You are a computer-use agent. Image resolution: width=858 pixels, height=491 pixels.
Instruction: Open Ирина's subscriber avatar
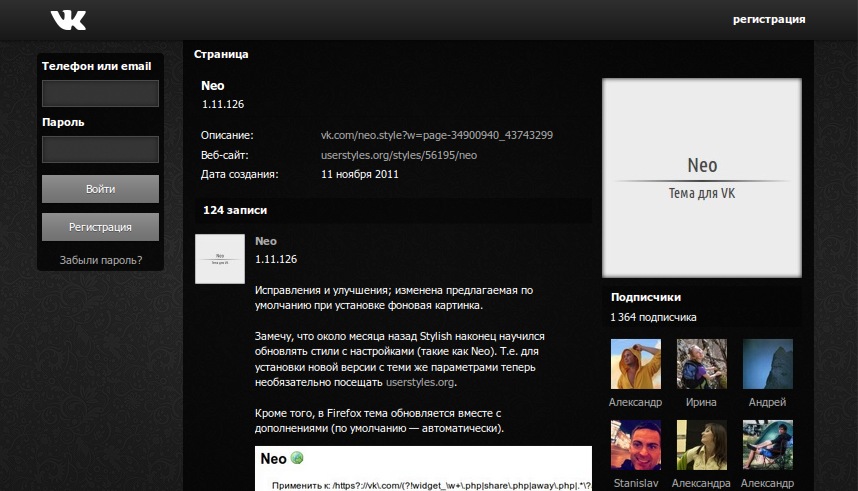pyautogui.click(x=702, y=364)
